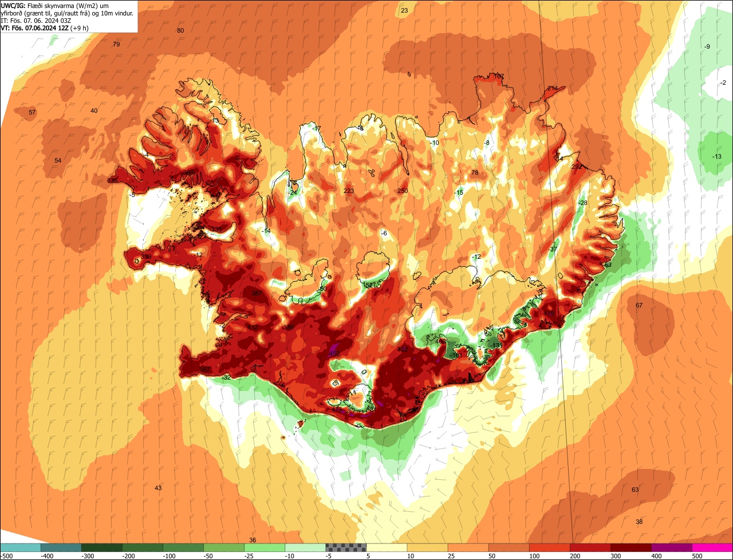This screenshot has width=733, height=560.
Task: Click the '57' value over the western sea
Action: pyautogui.click(x=32, y=112)
